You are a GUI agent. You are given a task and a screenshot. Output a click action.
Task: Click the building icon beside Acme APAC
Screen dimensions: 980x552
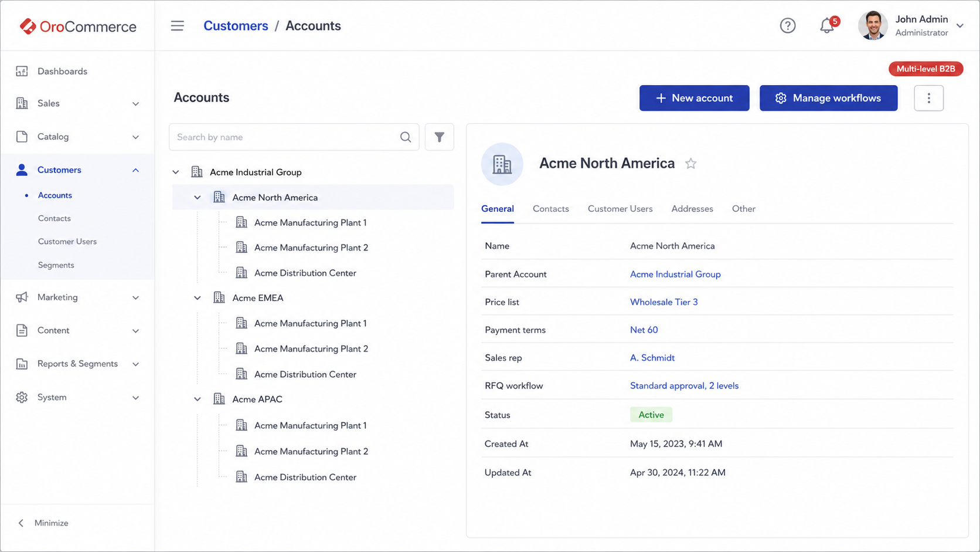[219, 399]
